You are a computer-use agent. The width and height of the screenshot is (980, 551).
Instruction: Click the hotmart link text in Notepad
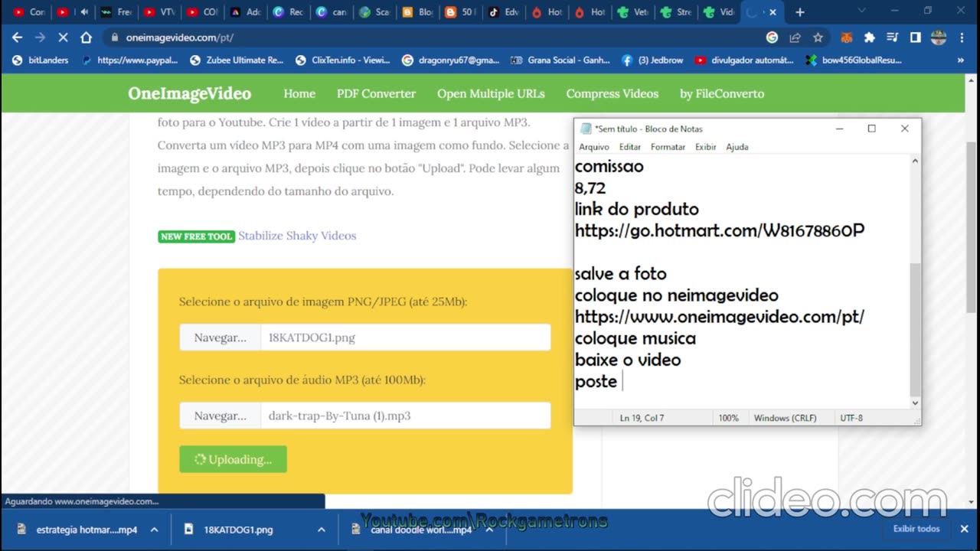(x=720, y=230)
